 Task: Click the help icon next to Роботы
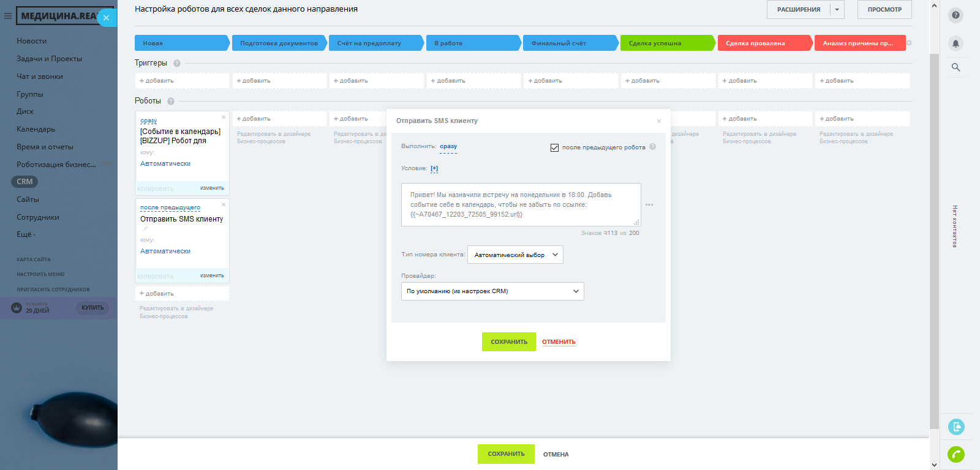pos(171,101)
